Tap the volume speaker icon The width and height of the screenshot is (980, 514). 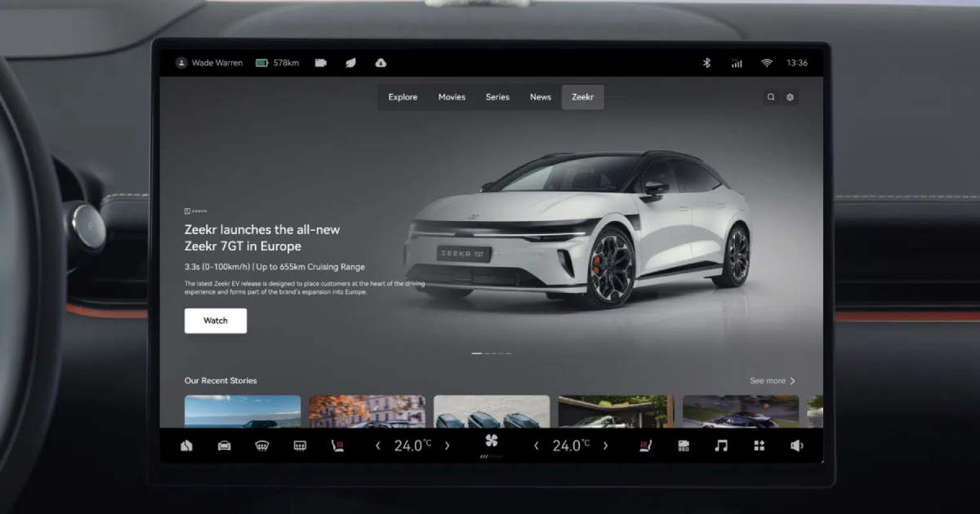pyautogui.click(x=797, y=445)
